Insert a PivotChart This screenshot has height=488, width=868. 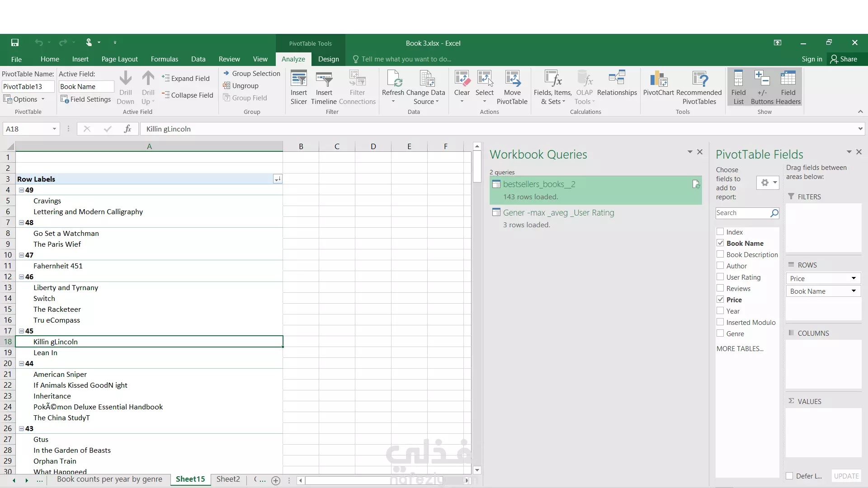(x=659, y=84)
